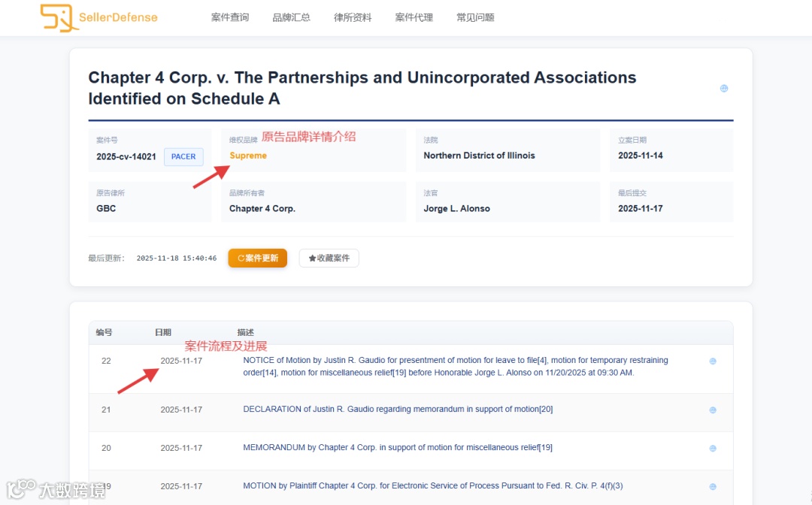Click globe icon in docket row 22
The image size is (812, 505).
tap(713, 361)
